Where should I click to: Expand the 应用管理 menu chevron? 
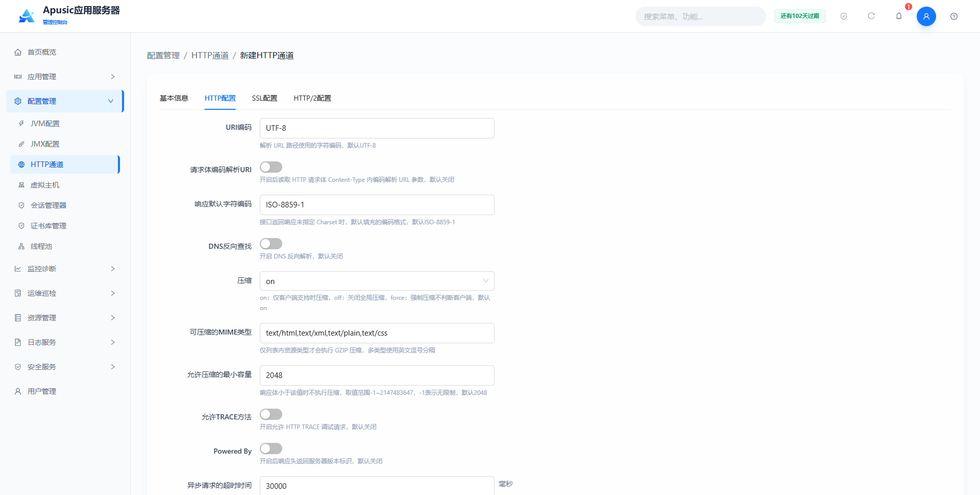click(113, 77)
